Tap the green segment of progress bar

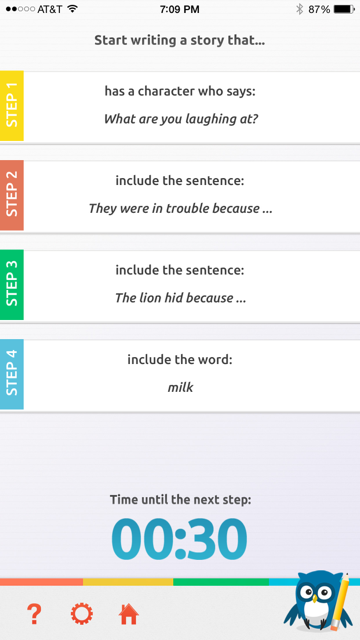point(221,582)
